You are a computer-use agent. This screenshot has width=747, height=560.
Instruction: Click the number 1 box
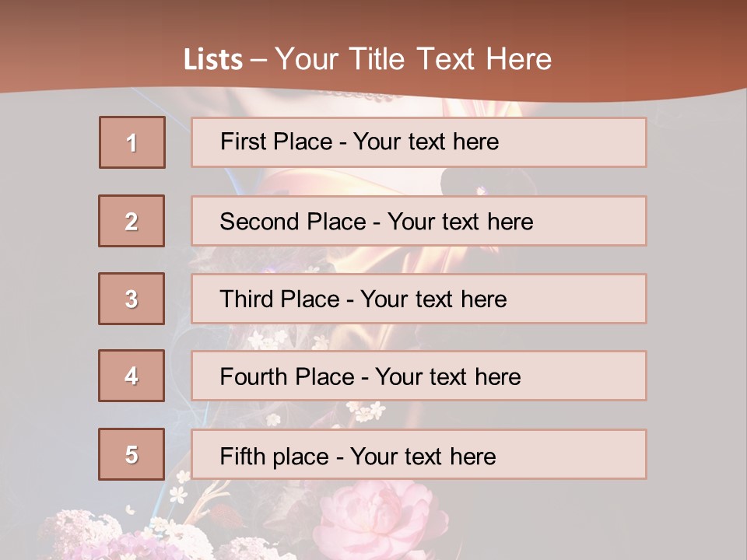[x=132, y=142]
